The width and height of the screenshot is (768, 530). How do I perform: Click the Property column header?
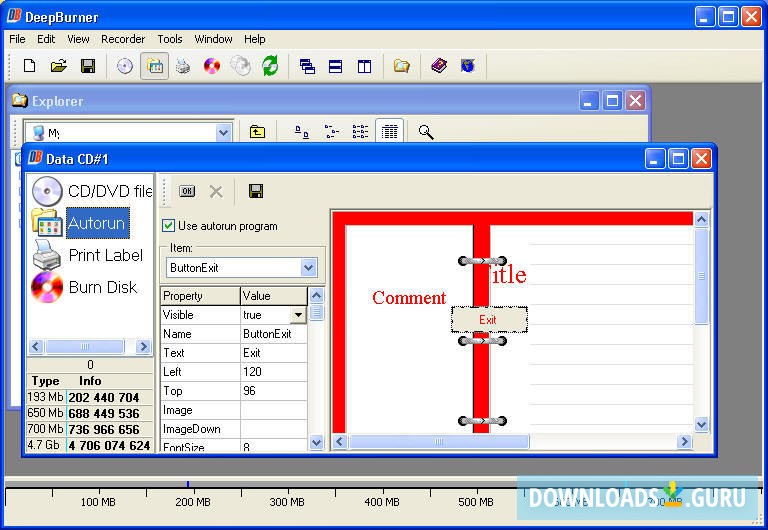[x=200, y=296]
